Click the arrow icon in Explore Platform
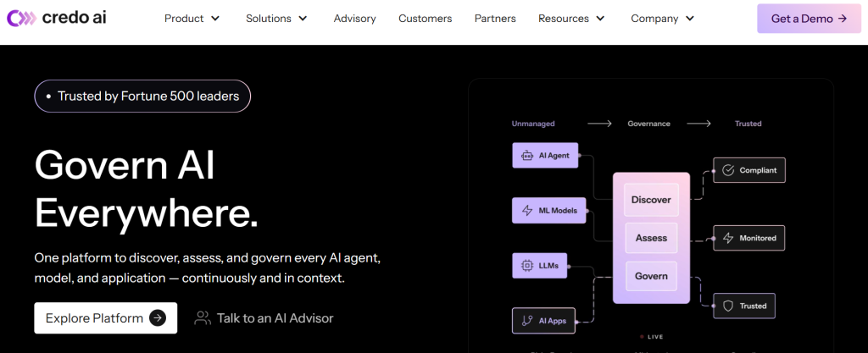Viewport: 868px width, 353px height. click(x=157, y=318)
